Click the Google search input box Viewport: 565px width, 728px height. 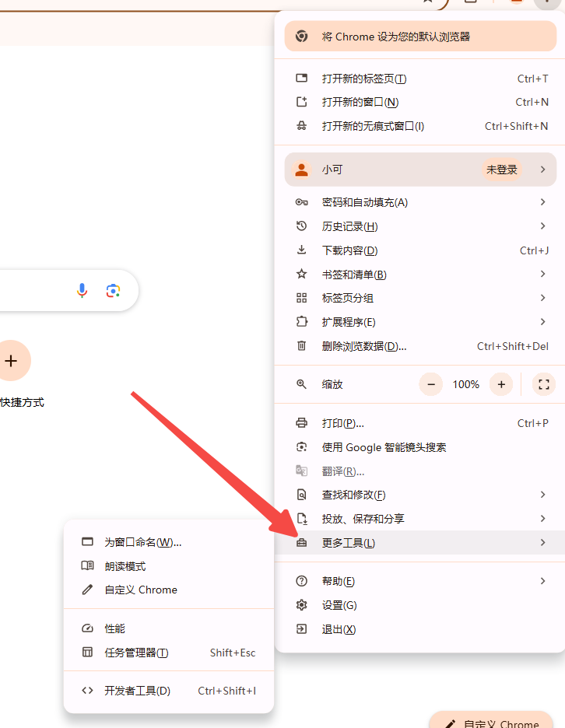coord(31,291)
